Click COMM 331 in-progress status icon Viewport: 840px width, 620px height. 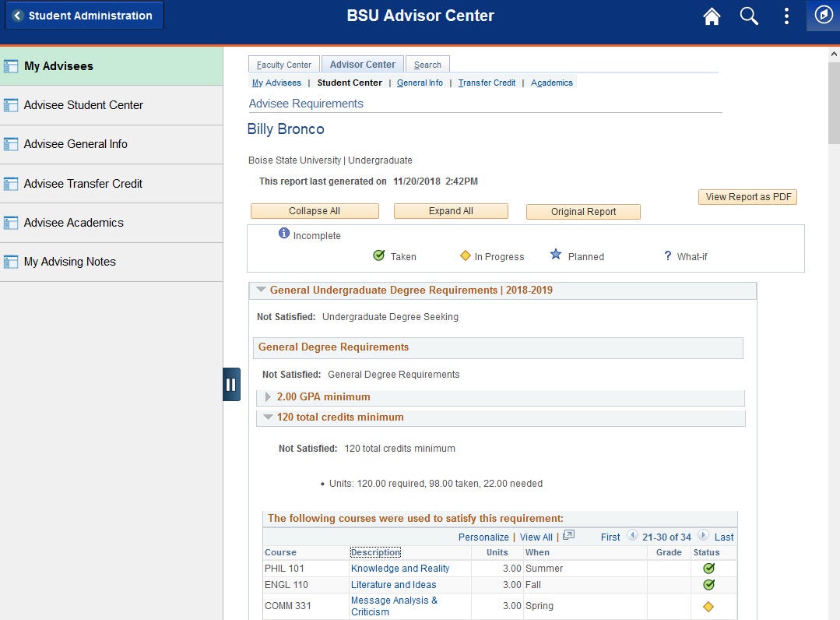[708, 607]
